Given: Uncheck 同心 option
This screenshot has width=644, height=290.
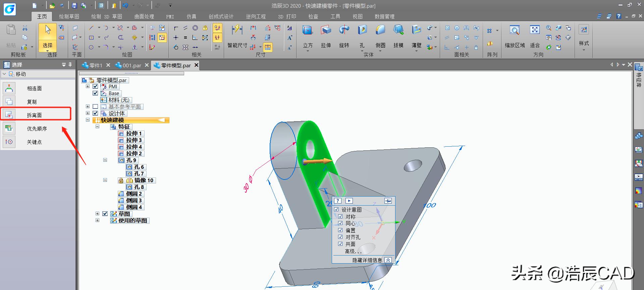Looking at the screenshot, I should [x=340, y=223].
